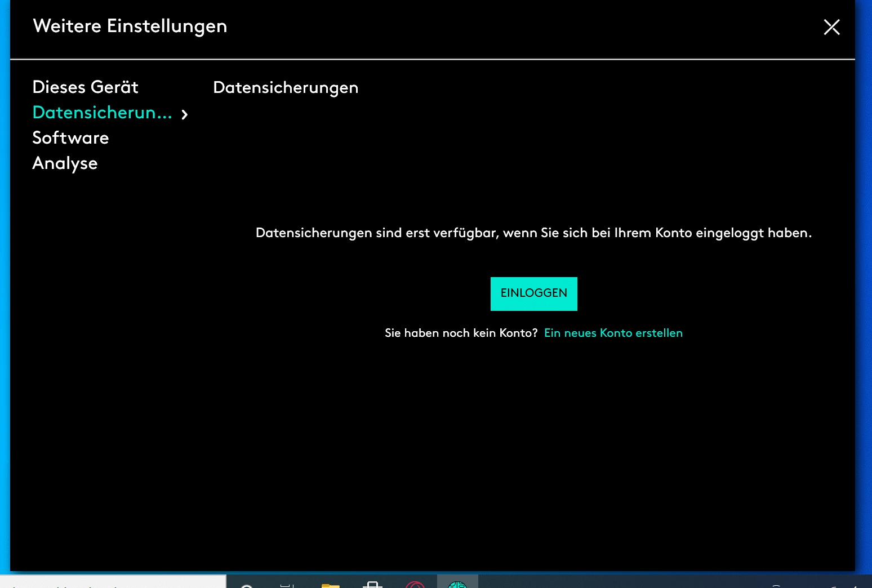Follow the Ein neues Konto erstellen link

point(613,333)
